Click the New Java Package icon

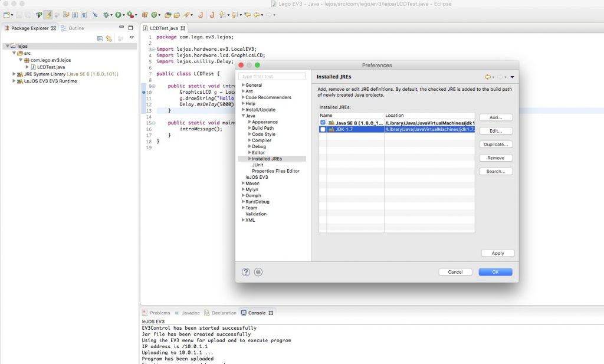[x=145, y=15]
